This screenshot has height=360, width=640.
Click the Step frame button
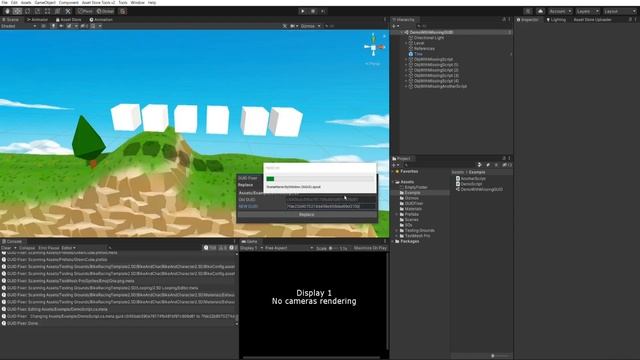(322, 11)
